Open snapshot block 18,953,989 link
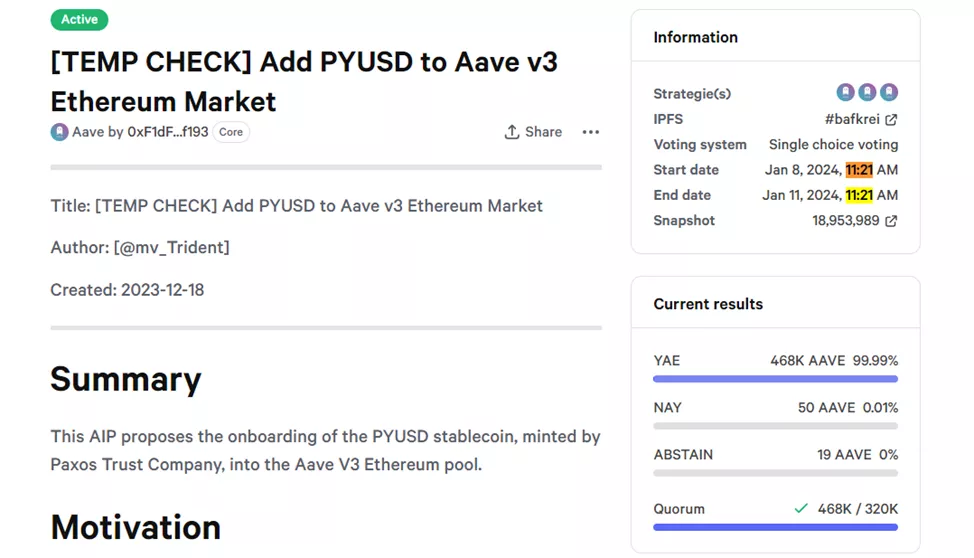 [845, 221]
